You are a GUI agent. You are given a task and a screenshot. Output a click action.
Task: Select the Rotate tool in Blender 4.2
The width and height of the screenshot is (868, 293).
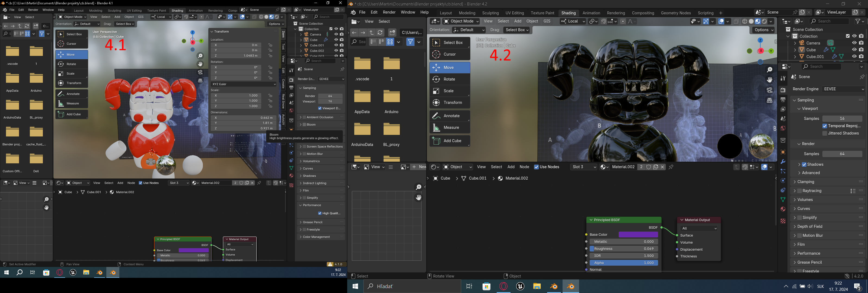(449, 79)
